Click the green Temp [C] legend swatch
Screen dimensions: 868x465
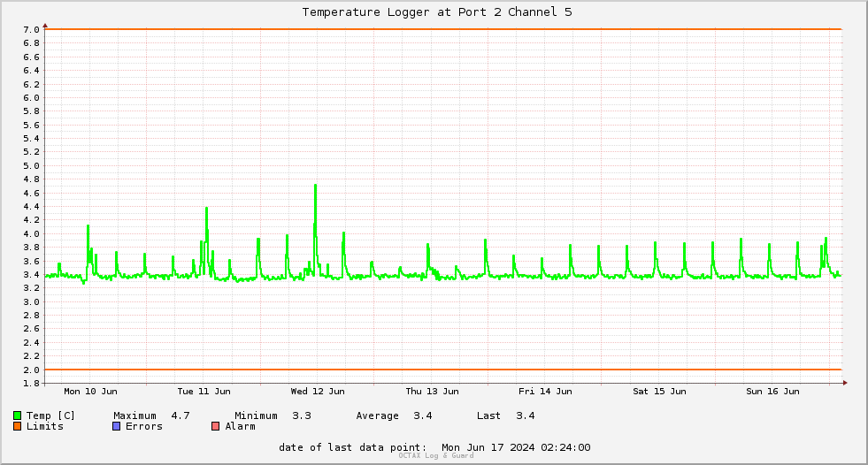(x=17, y=415)
